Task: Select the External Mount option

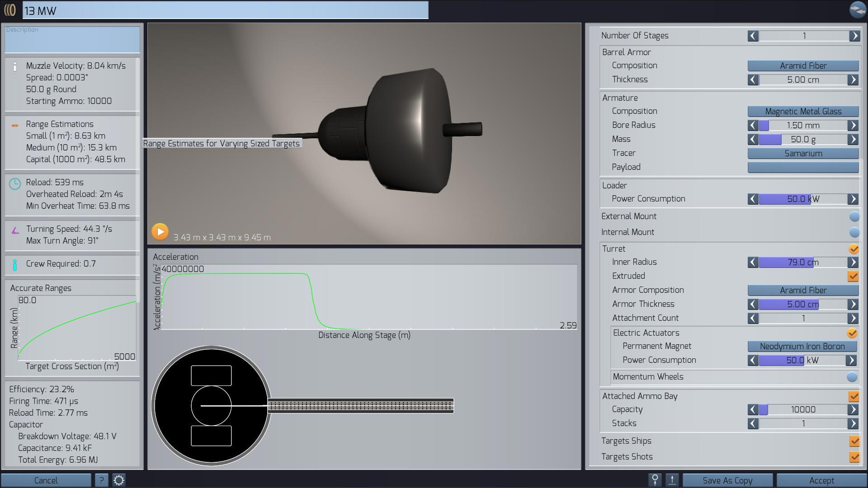Action: tap(854, 216)
